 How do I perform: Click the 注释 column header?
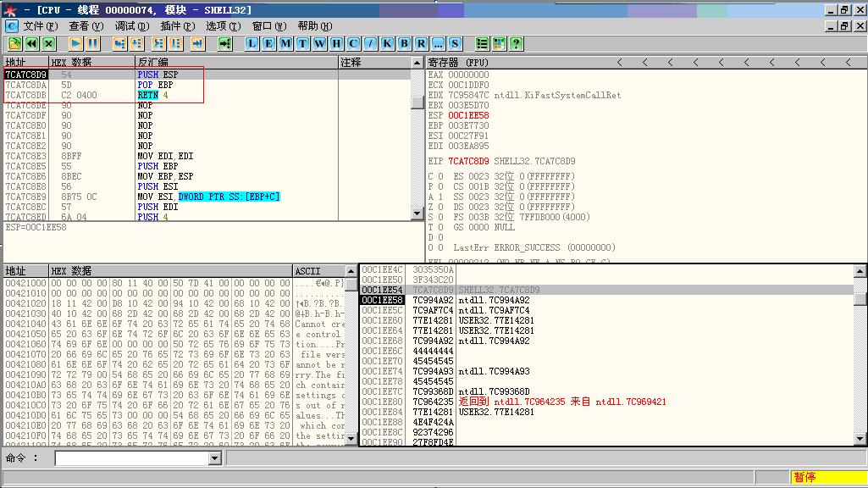click(x=375, y=63)
